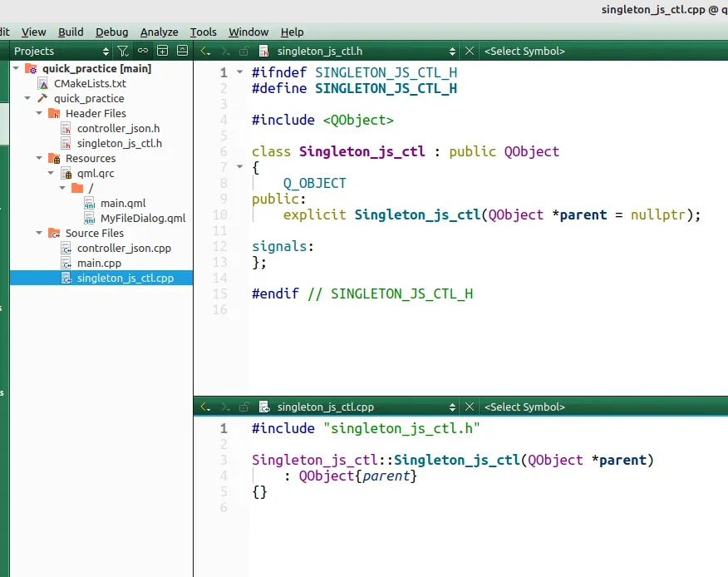Select singleton_js_ctl.cpp highlighted row
The image size is (728, 577).
(x=101, y=278)
